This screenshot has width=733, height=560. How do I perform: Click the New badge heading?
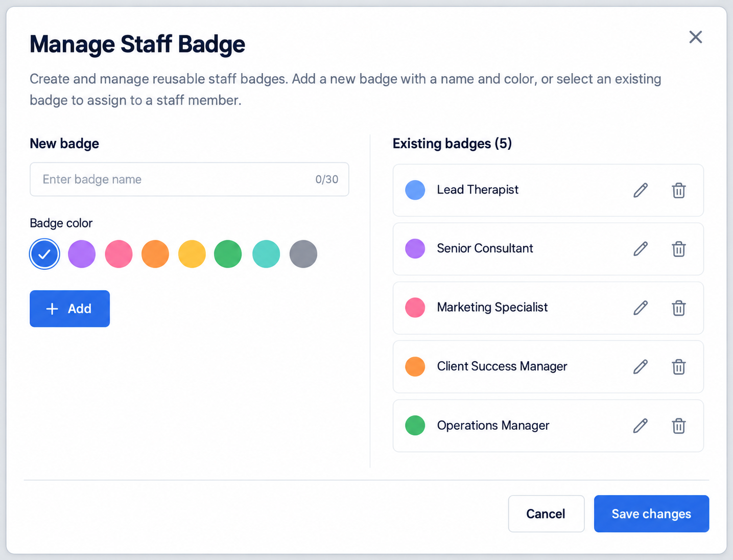pyautogui.click(x=64, y=144)
